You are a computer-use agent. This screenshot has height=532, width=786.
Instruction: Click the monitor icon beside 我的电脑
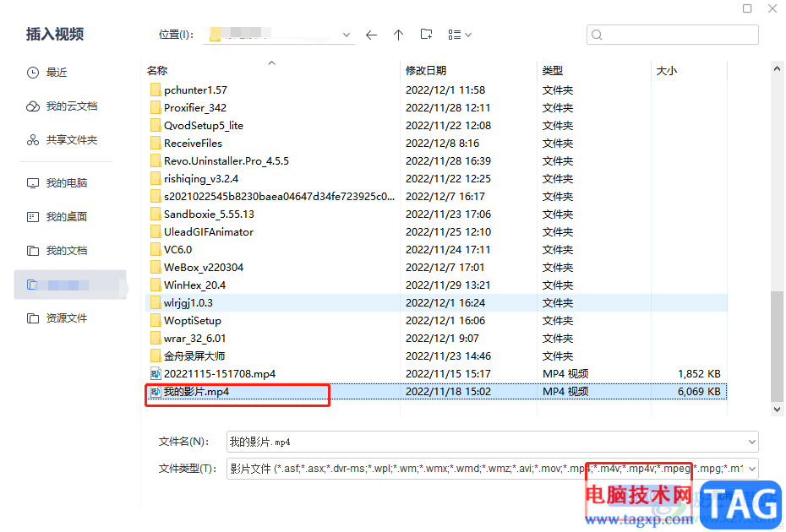pos(33,183)
